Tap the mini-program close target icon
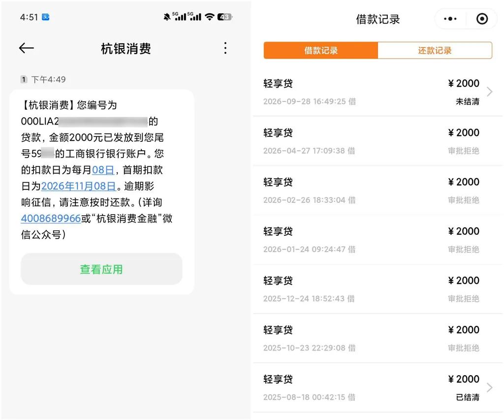504x420 pixels. pyautogui.click(x=482, y=19)
